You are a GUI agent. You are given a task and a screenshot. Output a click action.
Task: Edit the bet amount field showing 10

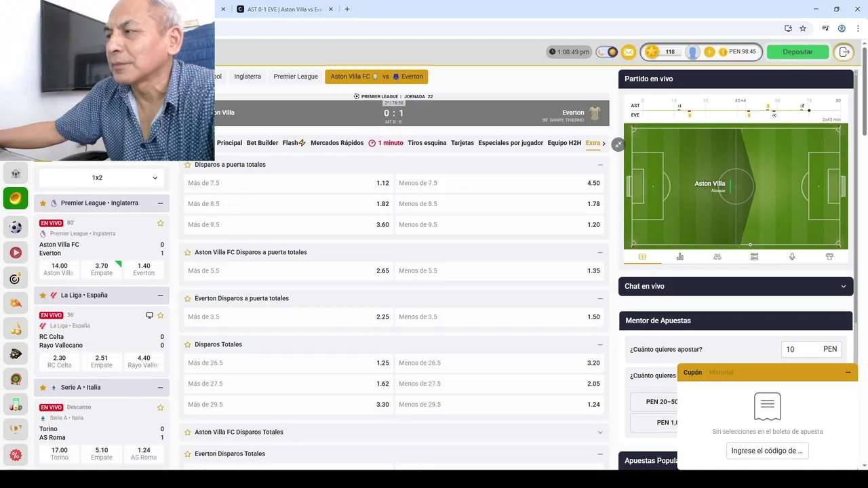(x=812, y=349)
